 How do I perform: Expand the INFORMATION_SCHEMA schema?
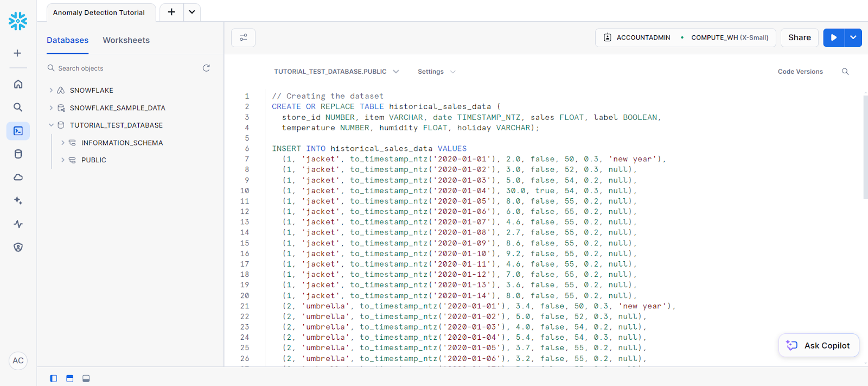click(63, 143)
